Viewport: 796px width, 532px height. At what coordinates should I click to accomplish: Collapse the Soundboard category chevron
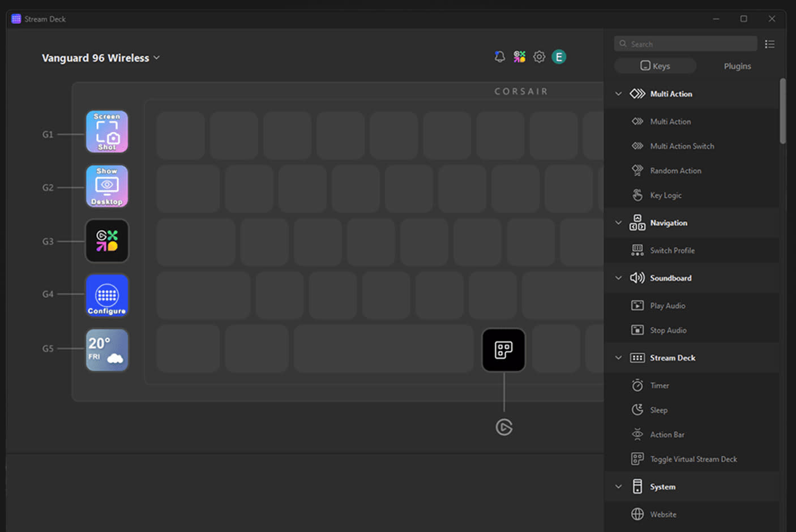coord(618,278)
